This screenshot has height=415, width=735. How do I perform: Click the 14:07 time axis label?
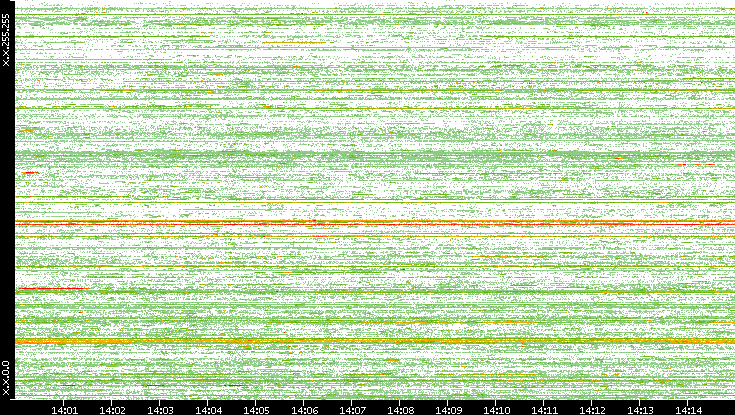(x=352, y=410)
